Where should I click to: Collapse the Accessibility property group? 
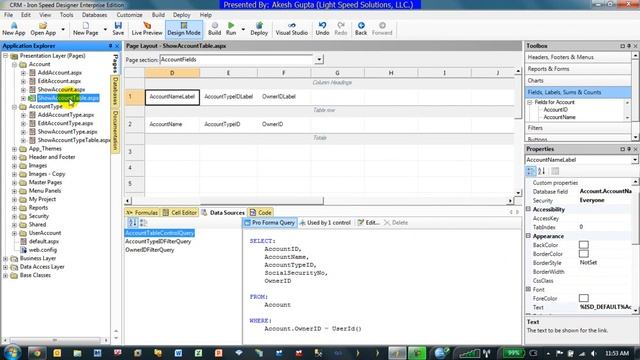click(x=528, y=209)
